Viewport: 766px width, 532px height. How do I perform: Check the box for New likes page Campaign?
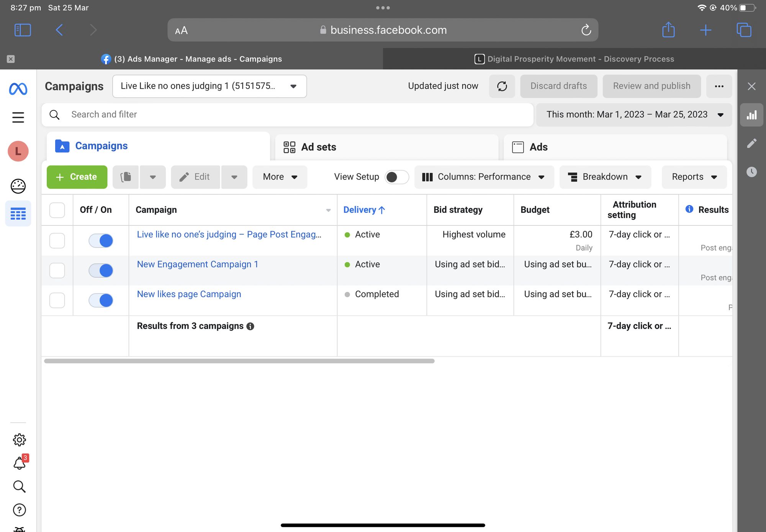57,300
